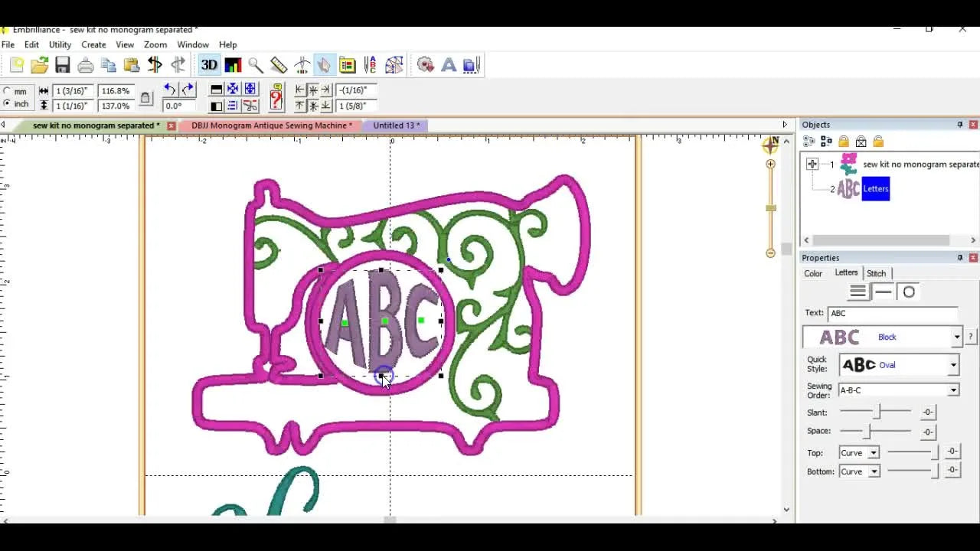
Task: Open the preferences book icon
Action: [347, 65]
